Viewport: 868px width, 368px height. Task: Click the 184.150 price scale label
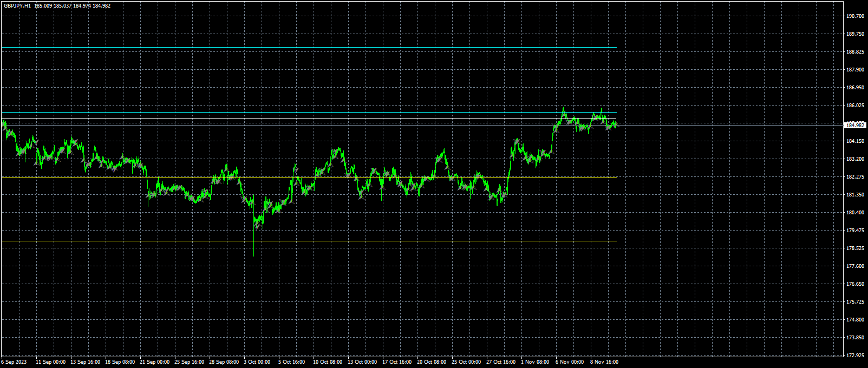tap(855, 141)
